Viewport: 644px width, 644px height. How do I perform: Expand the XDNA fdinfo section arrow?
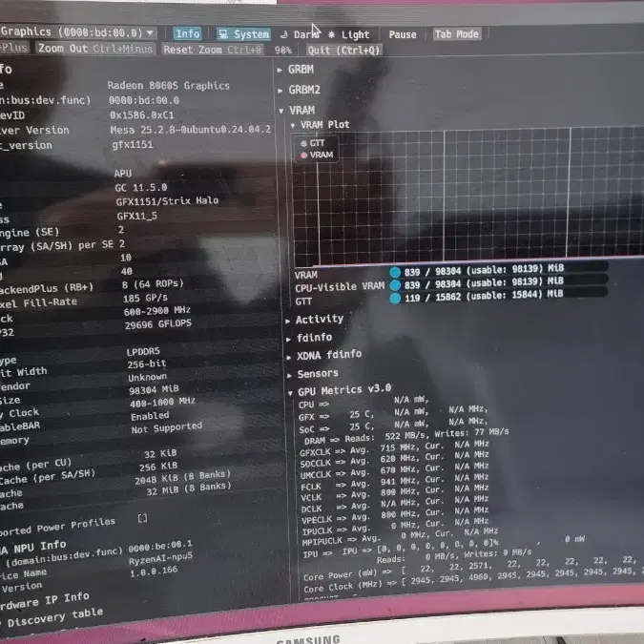[x=289, y=357]
